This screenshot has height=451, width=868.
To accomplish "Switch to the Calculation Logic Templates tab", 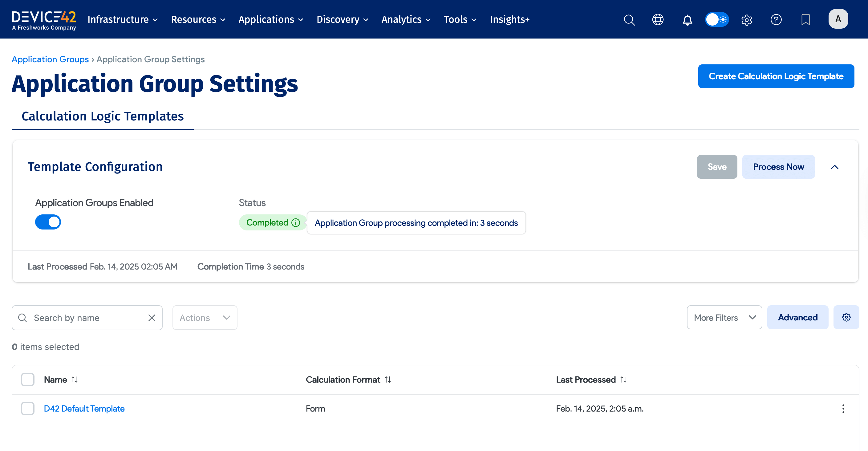I will click(103, 116).
